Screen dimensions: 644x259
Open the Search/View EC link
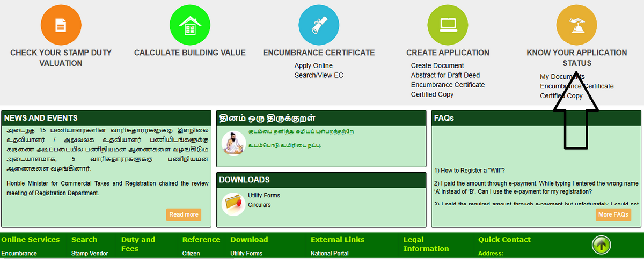[x=319, y=75]
